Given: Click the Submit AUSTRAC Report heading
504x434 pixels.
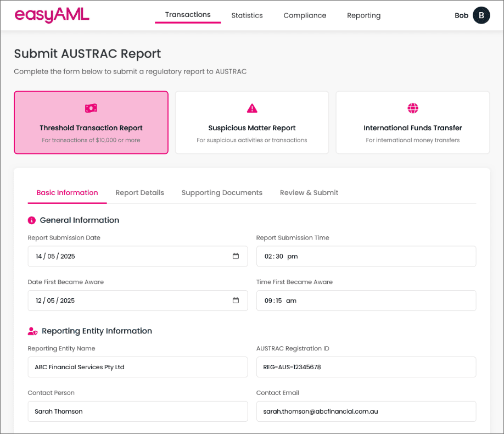Looking at the screenshot, I should coord(87,54).
